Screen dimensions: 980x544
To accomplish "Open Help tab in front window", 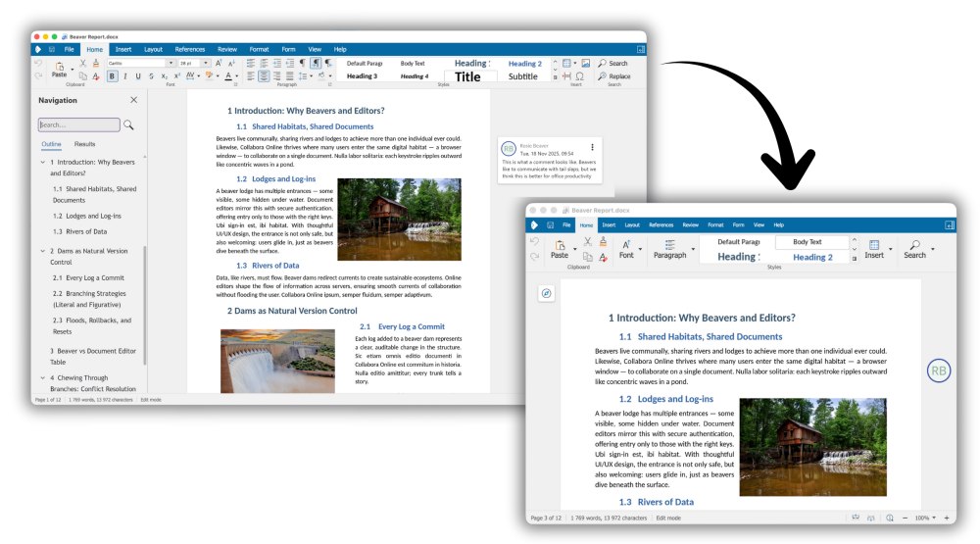I will click(779, 225).
